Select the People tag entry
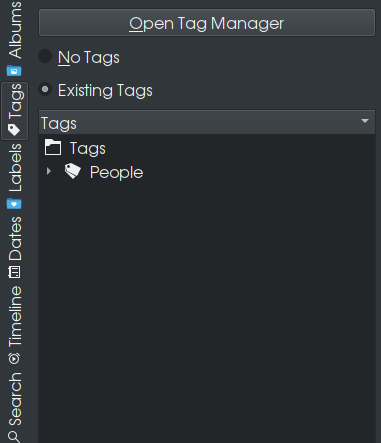 (116, 172)
